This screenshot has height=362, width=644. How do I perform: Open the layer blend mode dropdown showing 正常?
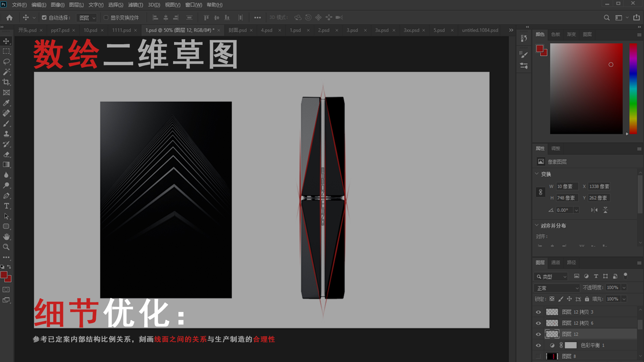coord(556,288)
